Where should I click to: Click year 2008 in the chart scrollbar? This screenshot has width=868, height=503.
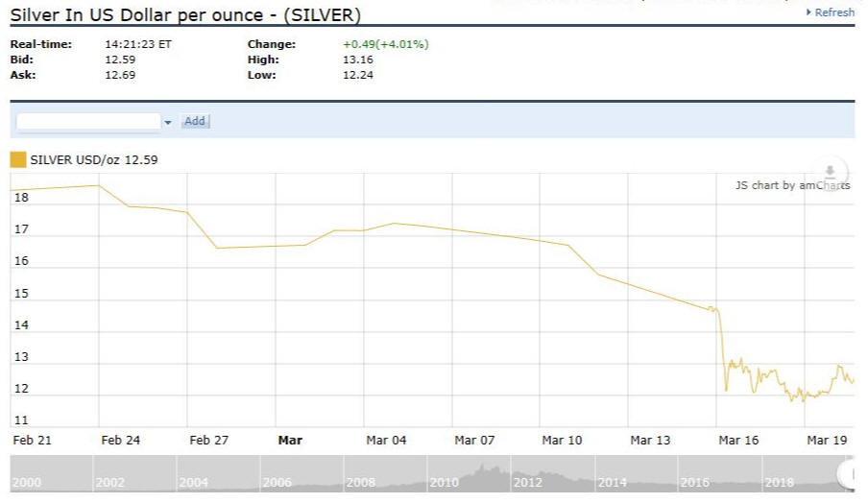361,483
